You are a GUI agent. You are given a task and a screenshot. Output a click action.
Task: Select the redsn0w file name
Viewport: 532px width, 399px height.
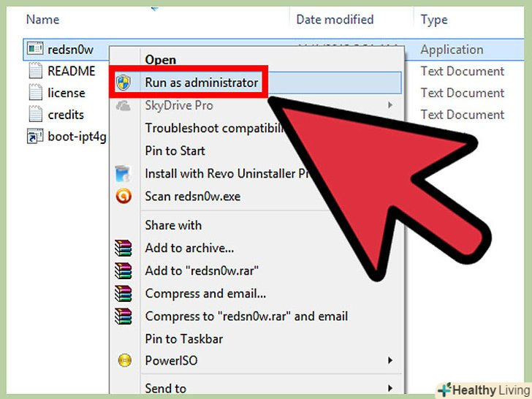[x=70, y=50]
